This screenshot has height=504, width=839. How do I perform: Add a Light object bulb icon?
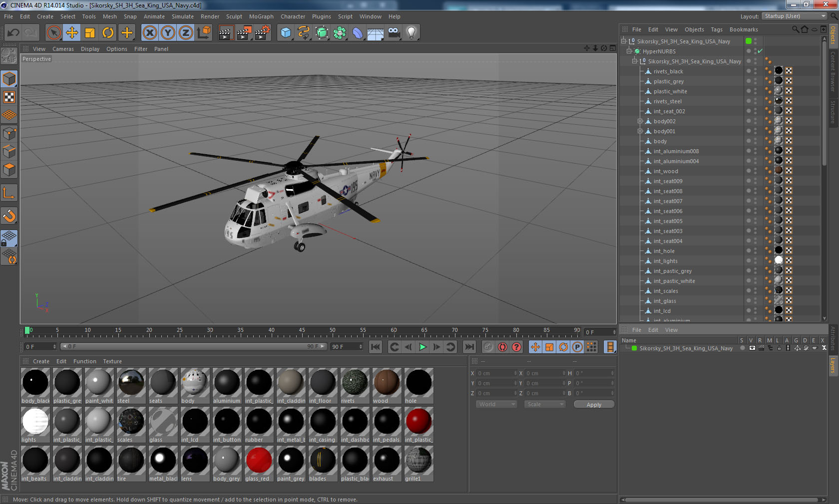pyautogui.click(x=412, y=33)
